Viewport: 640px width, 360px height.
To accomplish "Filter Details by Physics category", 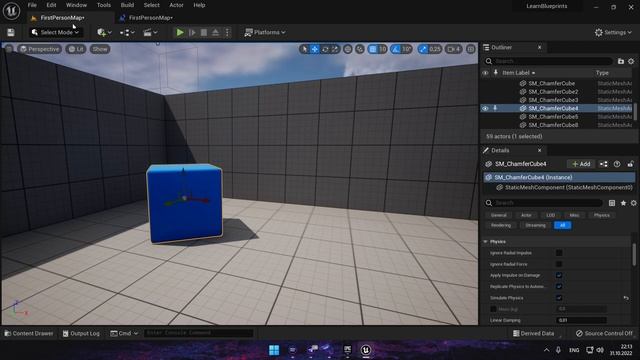I will coord(602,215).
